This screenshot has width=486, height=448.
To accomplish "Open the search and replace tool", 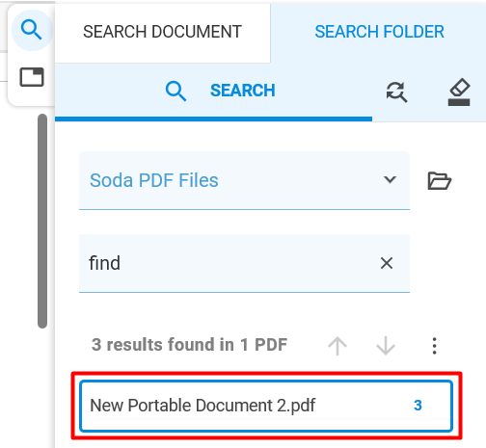I will (396, 92).
